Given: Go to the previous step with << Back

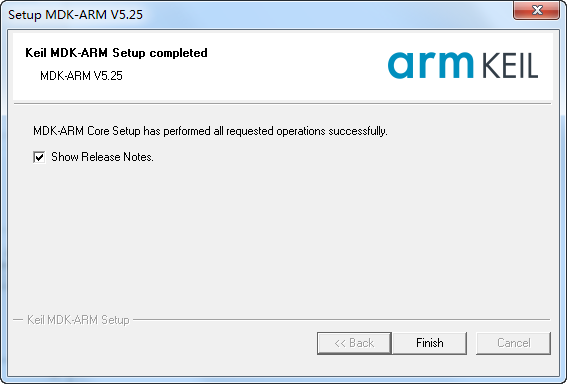Looking at the screenshot, I should (x=354, y=343).
